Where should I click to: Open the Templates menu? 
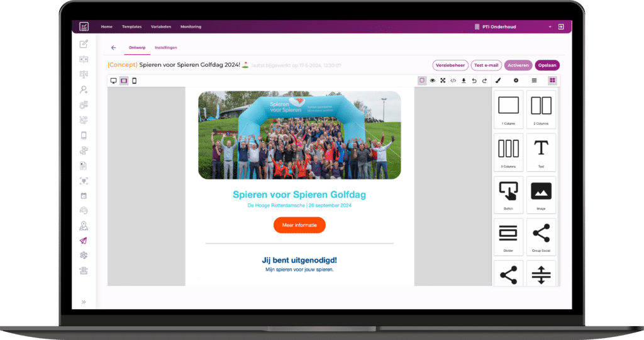(x=132, y=26)
